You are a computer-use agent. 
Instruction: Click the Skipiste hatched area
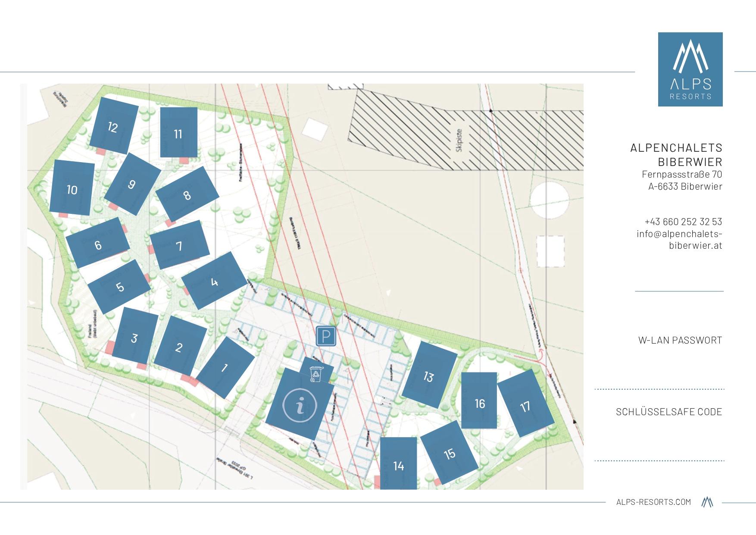[465, 140]
